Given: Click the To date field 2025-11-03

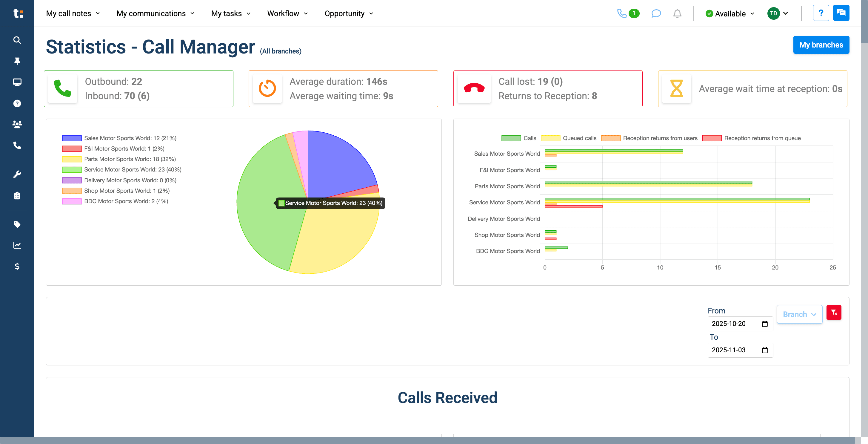Looking at the screenshot, I should 740,350.
